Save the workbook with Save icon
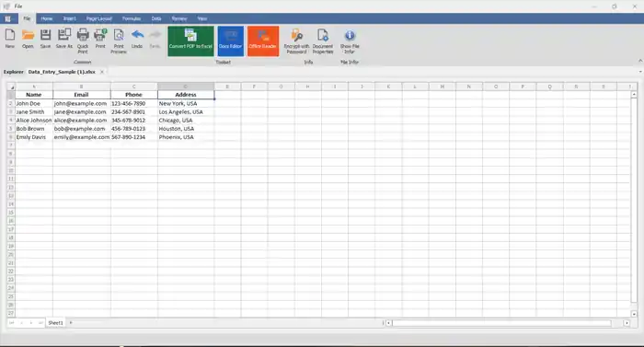The height and width of the screenshot is (347, 644). (x=46, y=39)
